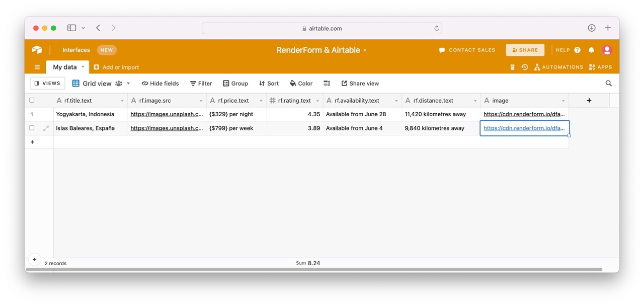644x305 pixels.
Task: Select the Islas Baleares row checkbox
Action: [x=32, y=128]
